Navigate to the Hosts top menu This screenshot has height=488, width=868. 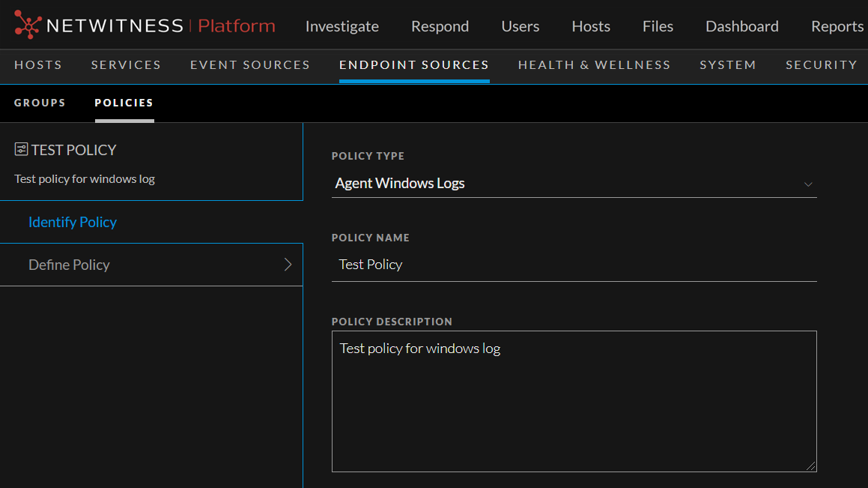(x=590, y=26)
